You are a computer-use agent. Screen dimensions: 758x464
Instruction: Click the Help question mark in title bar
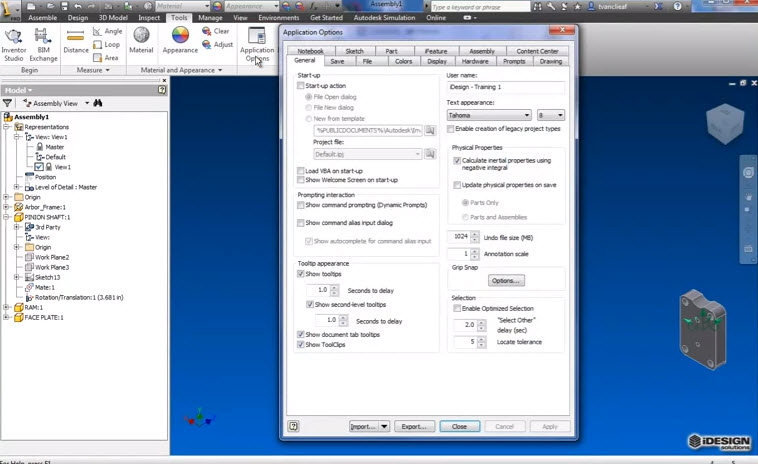[x=677, y=6]
